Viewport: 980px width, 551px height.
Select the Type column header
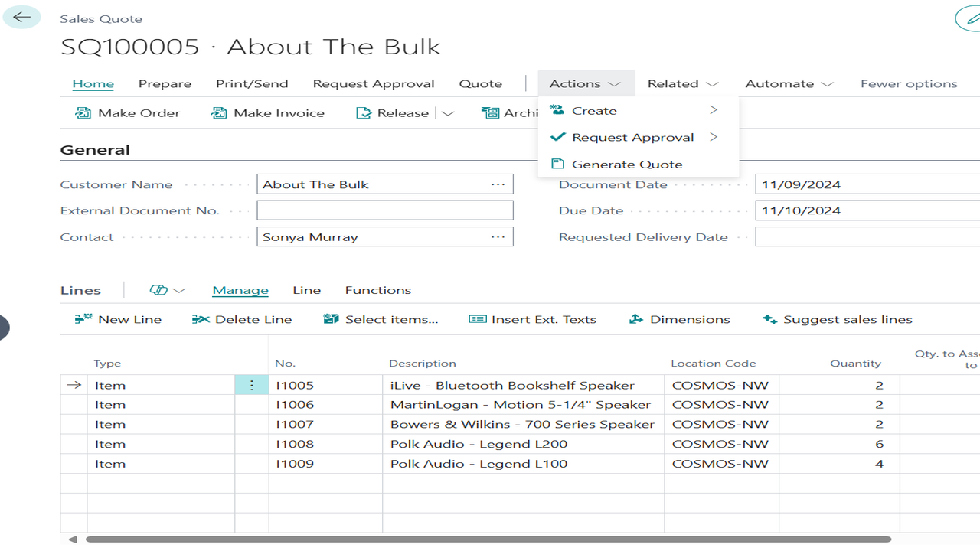(x=108, y=364)
